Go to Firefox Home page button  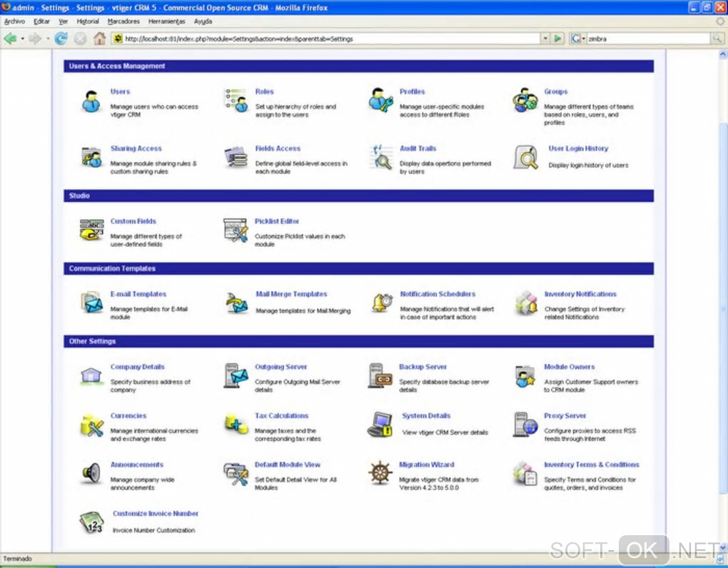tap(99, 39)
